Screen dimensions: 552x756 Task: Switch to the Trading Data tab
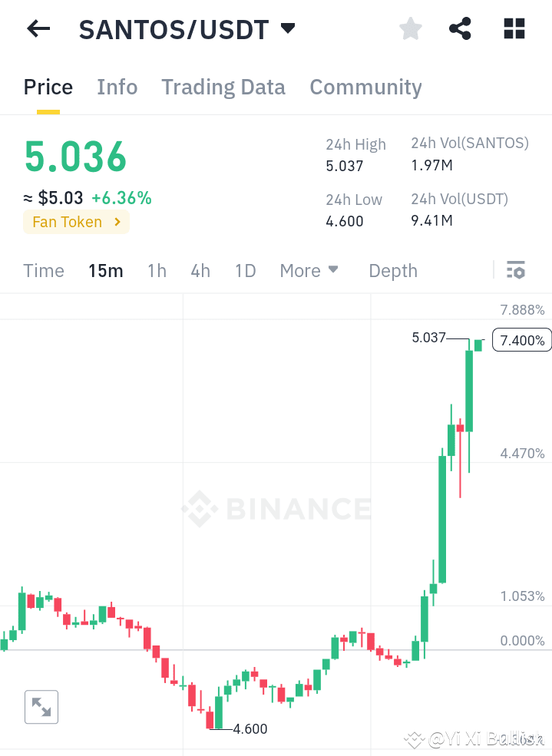(223, 87)
